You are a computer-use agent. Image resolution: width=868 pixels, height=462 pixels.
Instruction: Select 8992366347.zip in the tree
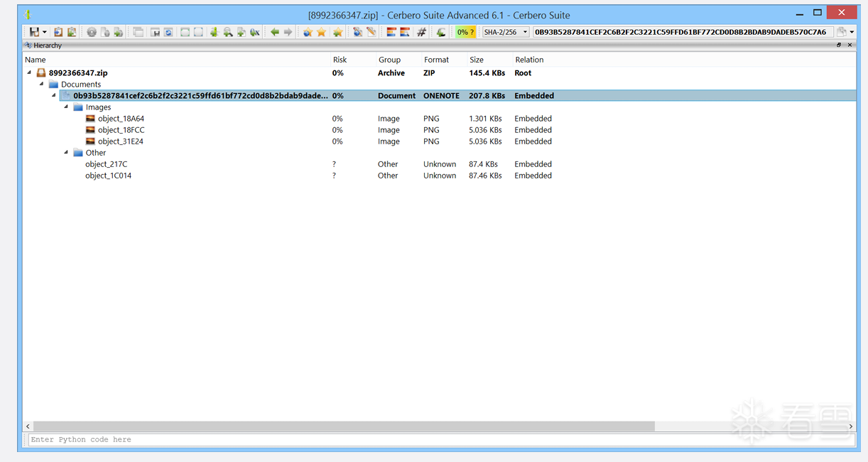78,72
